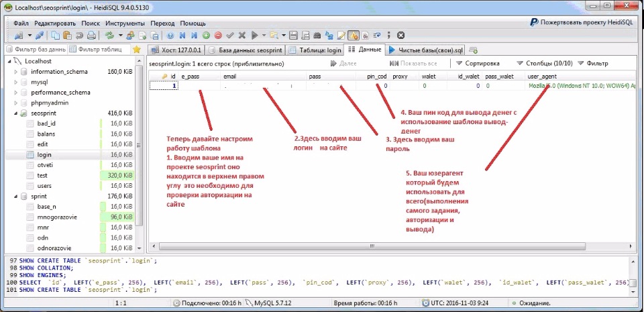Click the Save floppy disk icon

pyautogui.click(x=293, y=36)
